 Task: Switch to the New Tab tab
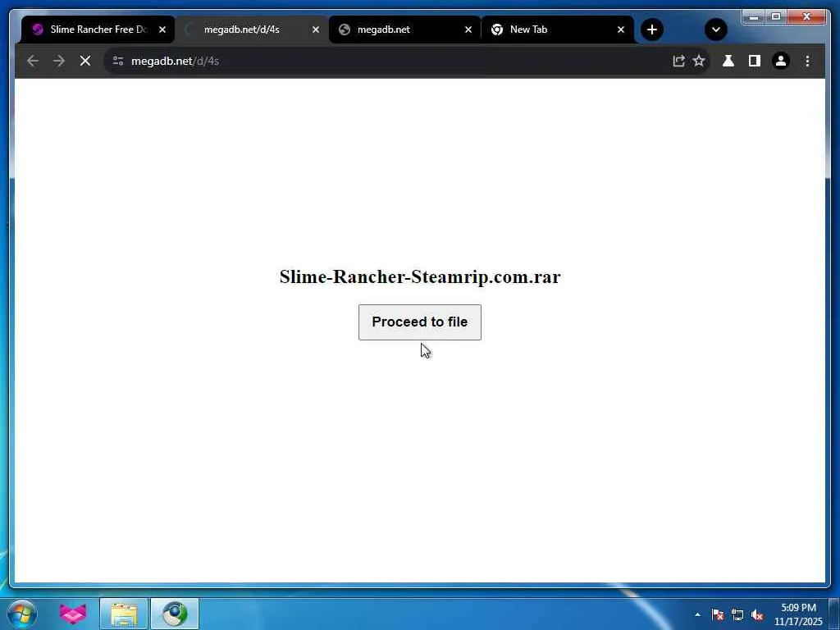click(556, 30)
